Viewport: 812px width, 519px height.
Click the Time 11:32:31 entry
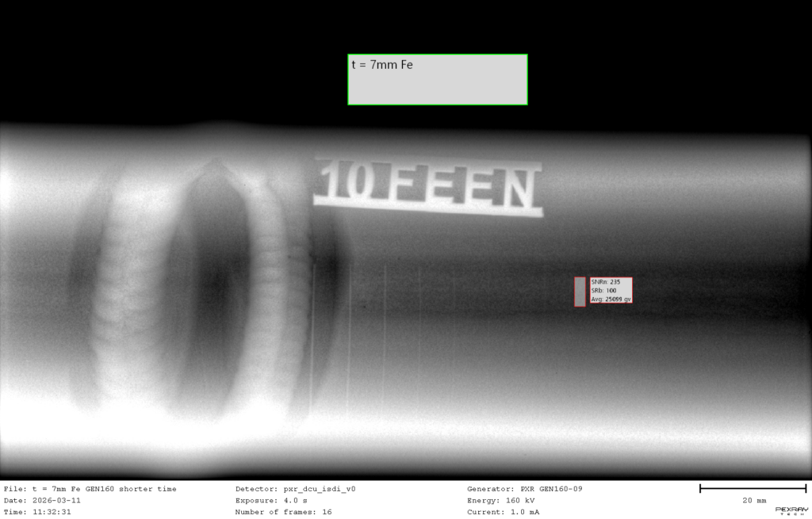[x=37, y=512]
